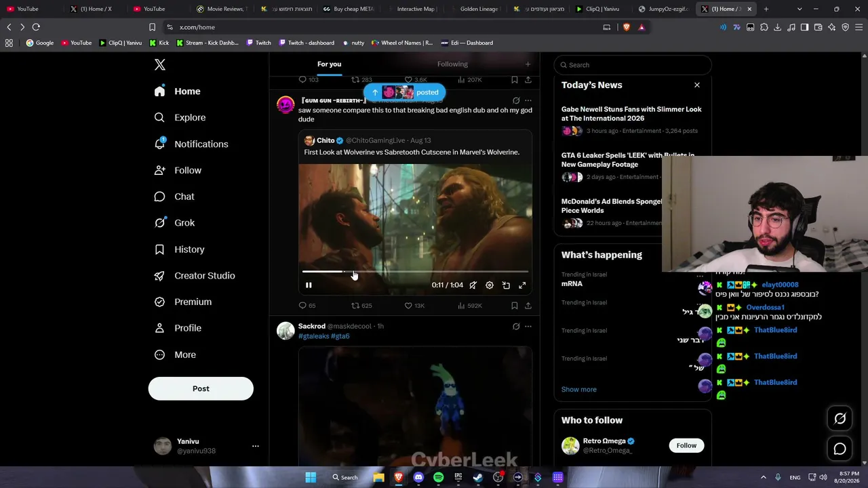Open the browser tab search chevron

click(800, 9)
